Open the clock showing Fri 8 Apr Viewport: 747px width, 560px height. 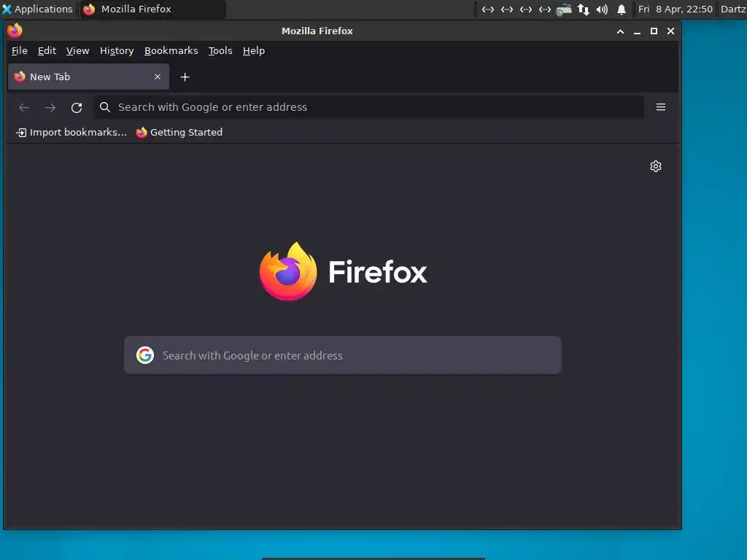point(675,9)
